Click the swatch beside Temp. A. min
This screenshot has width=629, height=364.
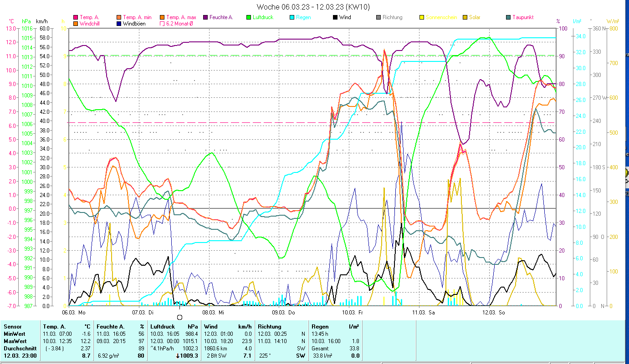click(x=119, y=18)
